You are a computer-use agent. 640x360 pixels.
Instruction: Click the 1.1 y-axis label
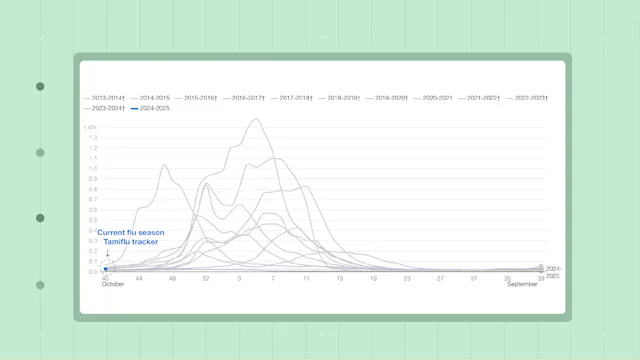pos(93,158)
